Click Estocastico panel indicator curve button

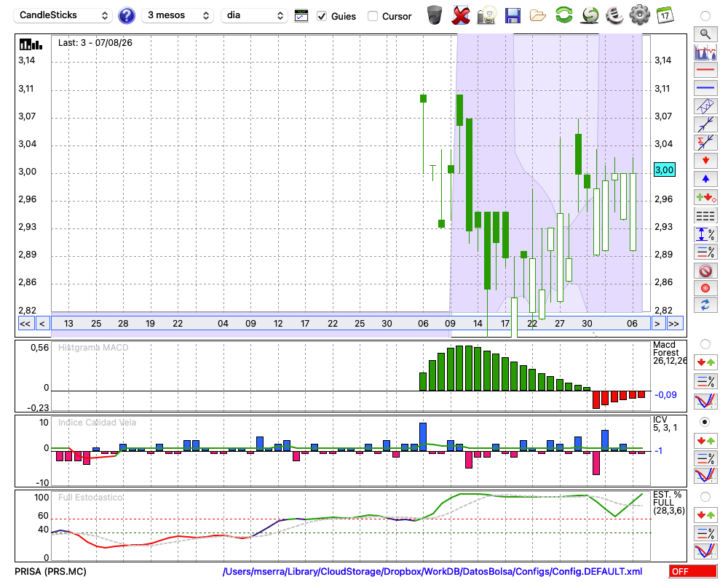(705, 551)
